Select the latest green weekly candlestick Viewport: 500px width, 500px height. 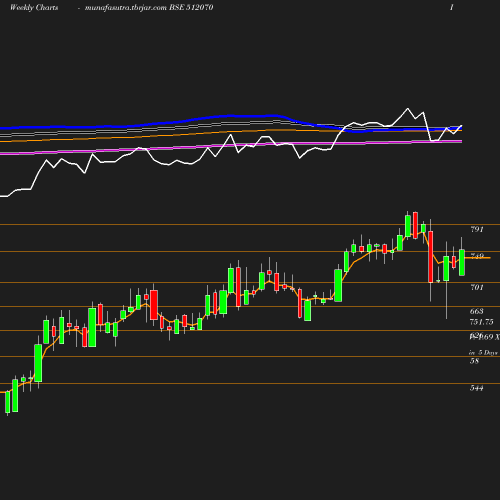462,262
